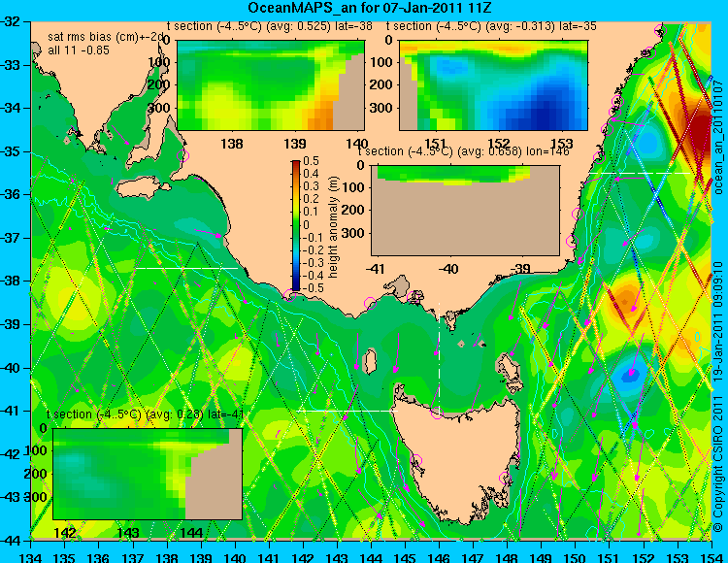
Task: Click the t section title with lat=-41
Action: pyautogui.click(x=146, y=414)
